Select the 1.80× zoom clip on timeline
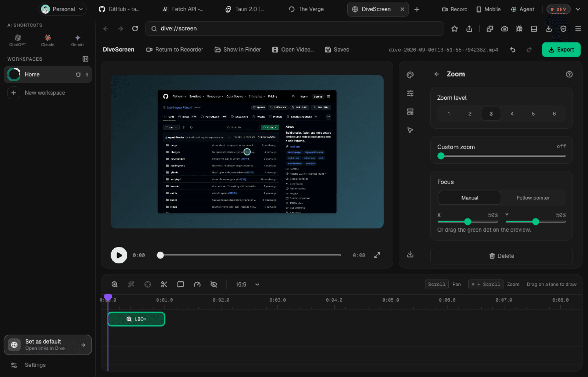Viewport: 588px width, 377px height. pyautogui.click(x=136, y=319)
